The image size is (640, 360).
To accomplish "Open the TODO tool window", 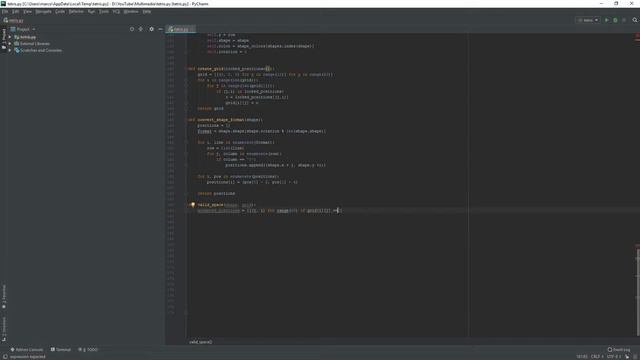I will point(88,350).
